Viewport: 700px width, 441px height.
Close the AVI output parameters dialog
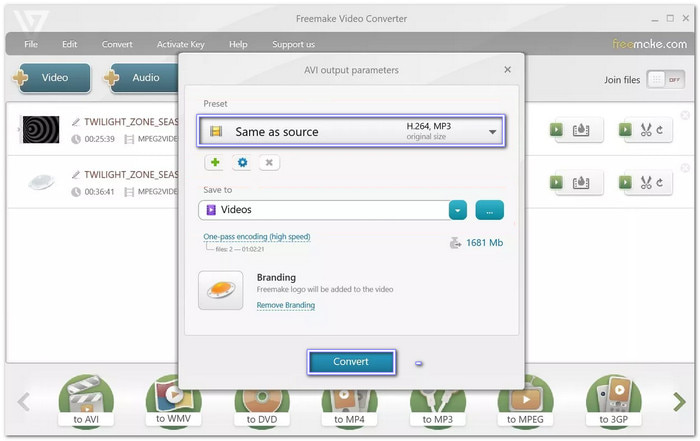(507, 70)
